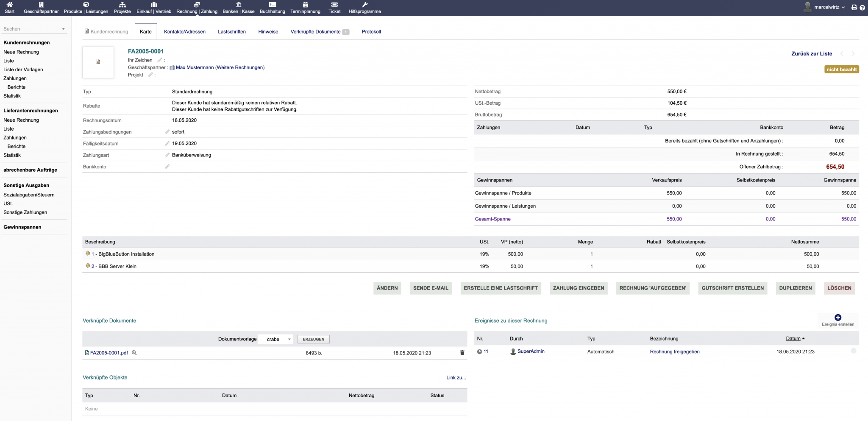Open the Hinweise tab

point(268,32)
